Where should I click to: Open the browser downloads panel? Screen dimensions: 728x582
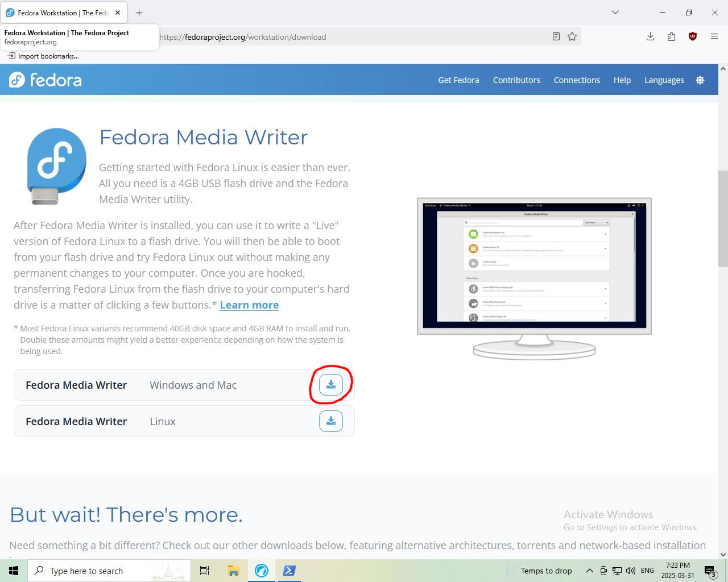tap(650, 36)
